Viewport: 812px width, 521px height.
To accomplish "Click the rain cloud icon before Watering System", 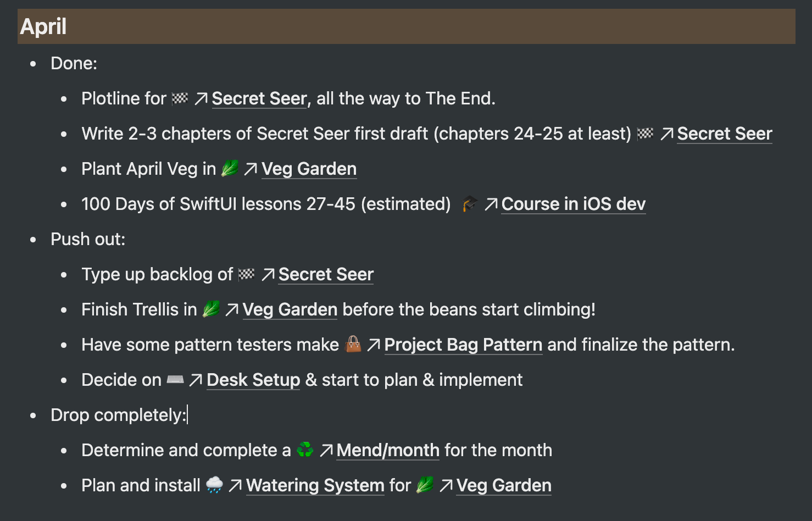I will [x=214, y=485].
